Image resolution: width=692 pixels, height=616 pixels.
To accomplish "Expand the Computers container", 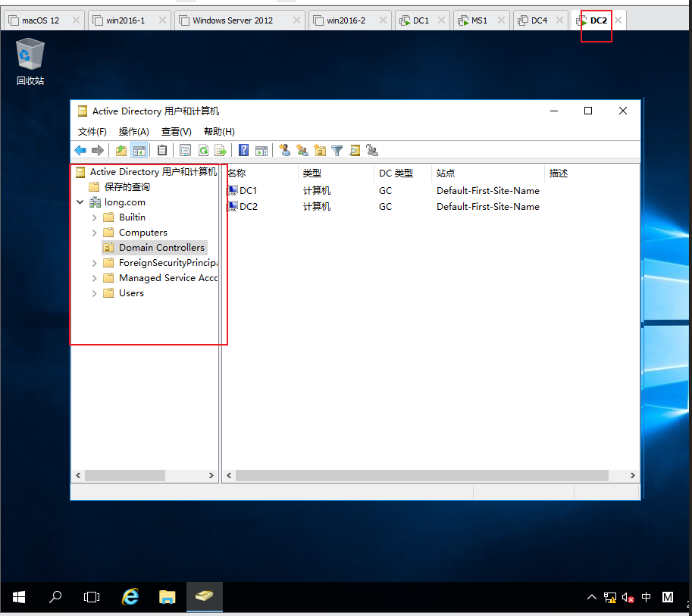I will click(x=94, y=233).
